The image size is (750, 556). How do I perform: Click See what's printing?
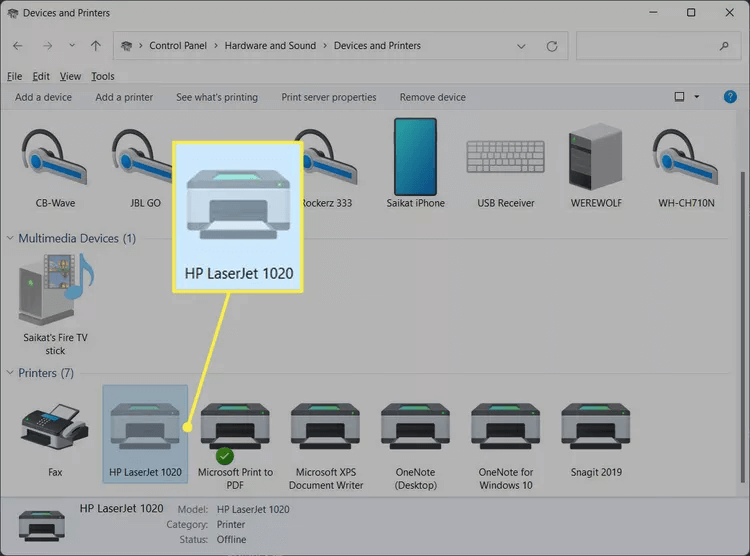tap(217, 97)
